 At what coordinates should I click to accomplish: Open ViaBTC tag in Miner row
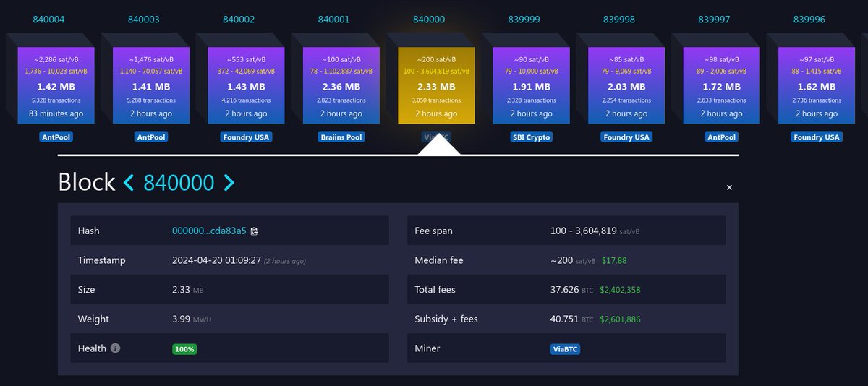(565, 349)
